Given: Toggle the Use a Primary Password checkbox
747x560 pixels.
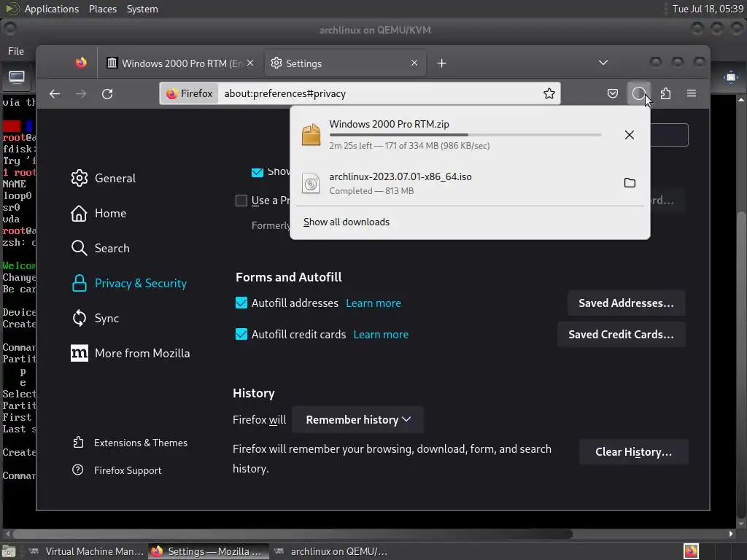Looking at the screenshot, I should click(x=241, y=201).
